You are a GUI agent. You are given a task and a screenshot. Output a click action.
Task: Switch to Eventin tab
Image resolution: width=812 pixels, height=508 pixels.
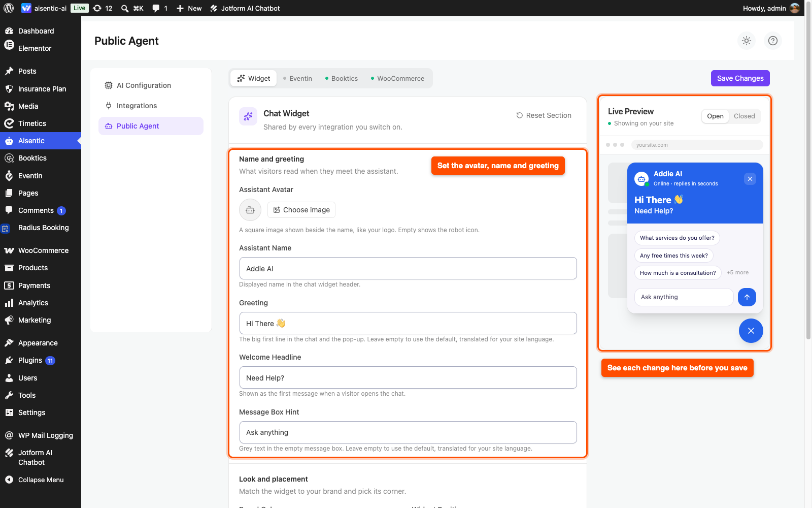click(297, 78)
